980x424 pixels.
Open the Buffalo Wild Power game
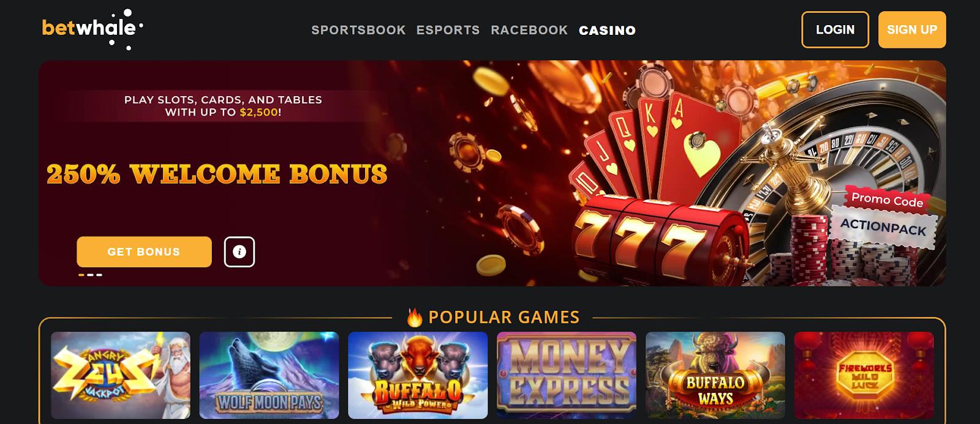coord(418,375)
